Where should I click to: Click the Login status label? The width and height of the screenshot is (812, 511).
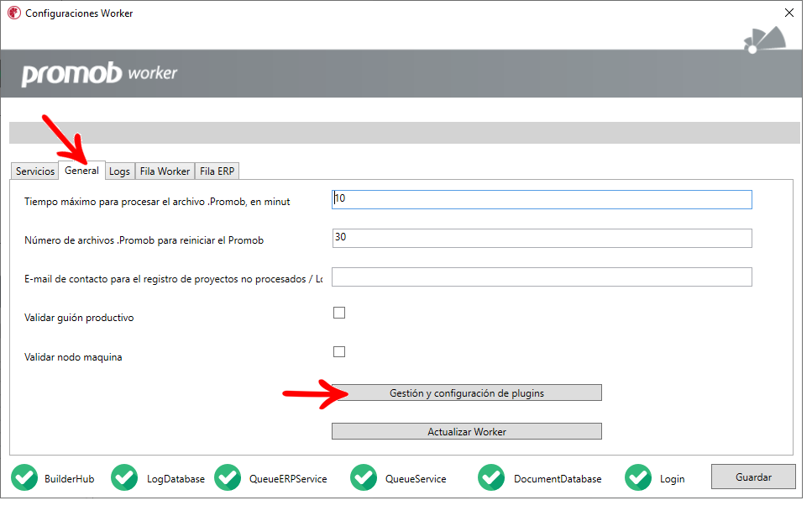(672, 479)
